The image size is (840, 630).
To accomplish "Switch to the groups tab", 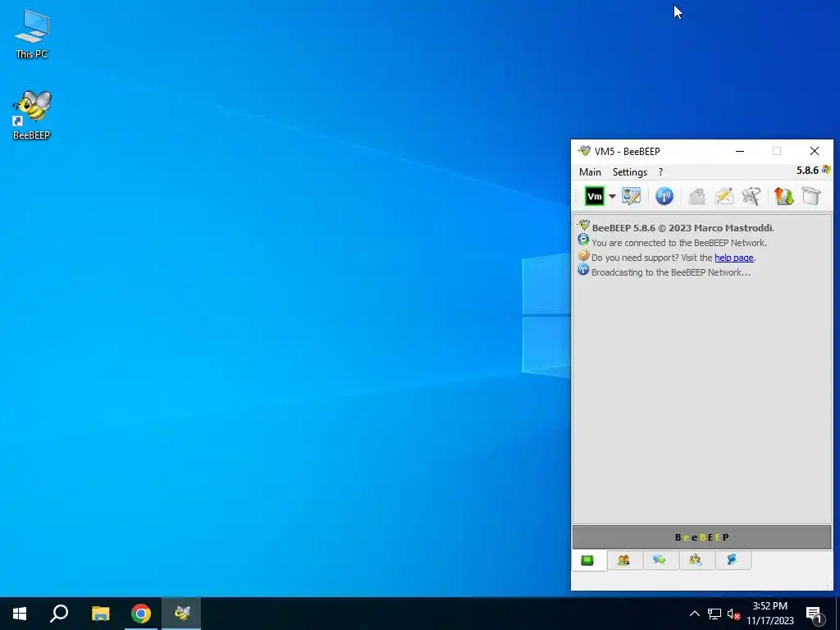I will click(696, 559).
